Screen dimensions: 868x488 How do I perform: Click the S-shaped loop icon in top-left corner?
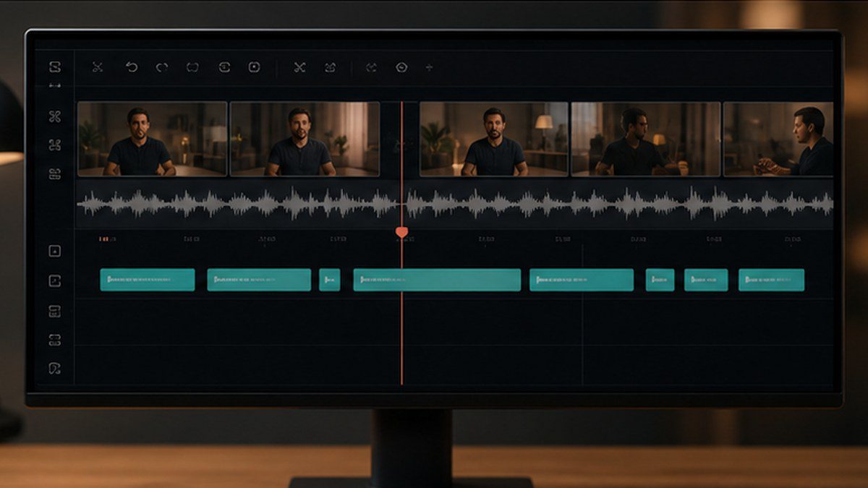pos(55,67)
